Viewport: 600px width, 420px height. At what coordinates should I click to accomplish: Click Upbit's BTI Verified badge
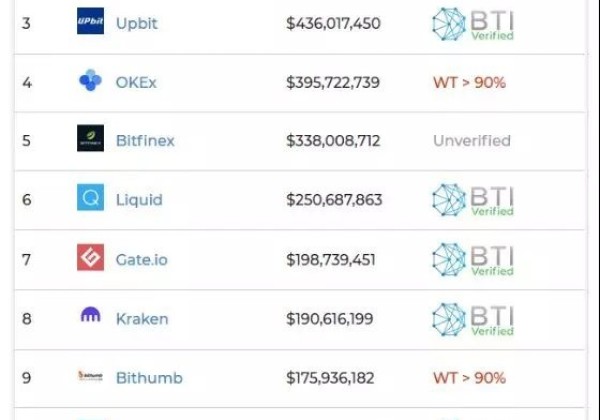point(472,23)
